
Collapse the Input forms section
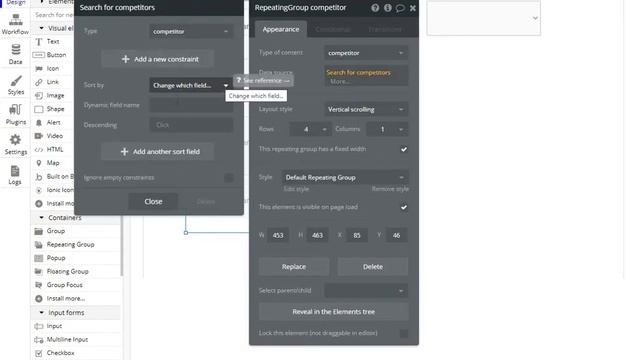(41, 313)
